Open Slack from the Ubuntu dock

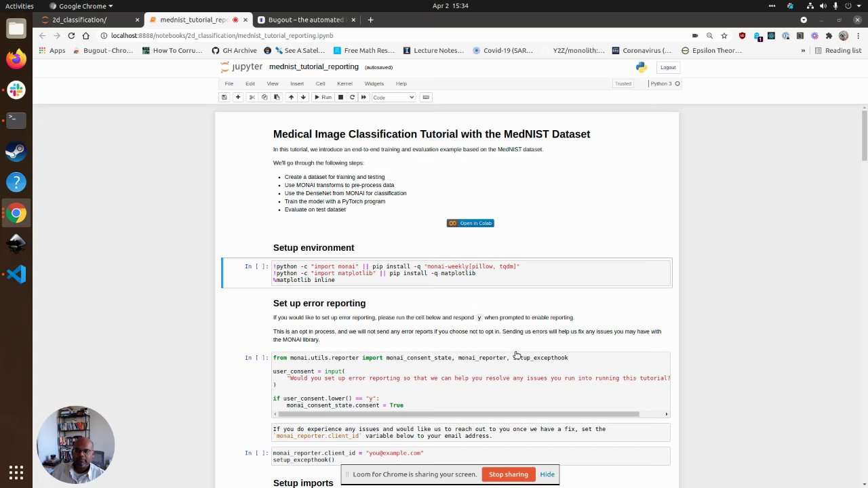click(16, 89)
